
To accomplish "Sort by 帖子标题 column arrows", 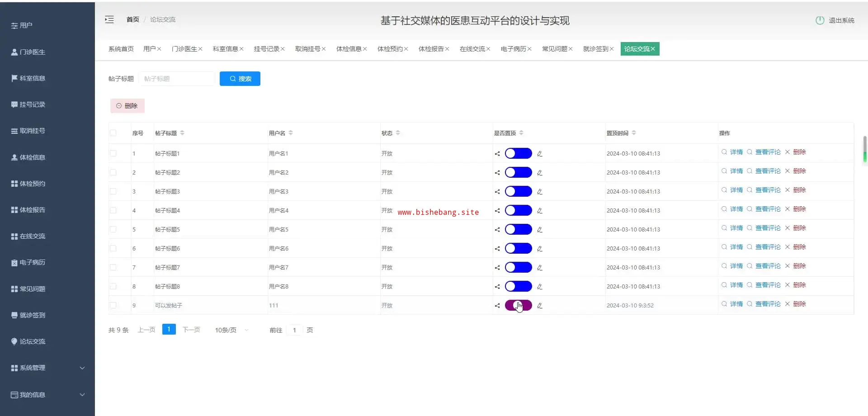I will coord(182,133).
